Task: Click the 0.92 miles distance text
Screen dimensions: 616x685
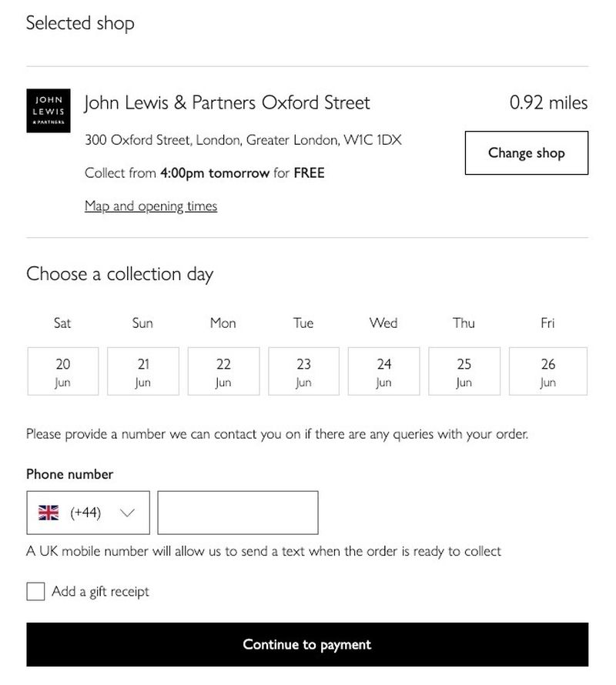Action: point(548,102)
